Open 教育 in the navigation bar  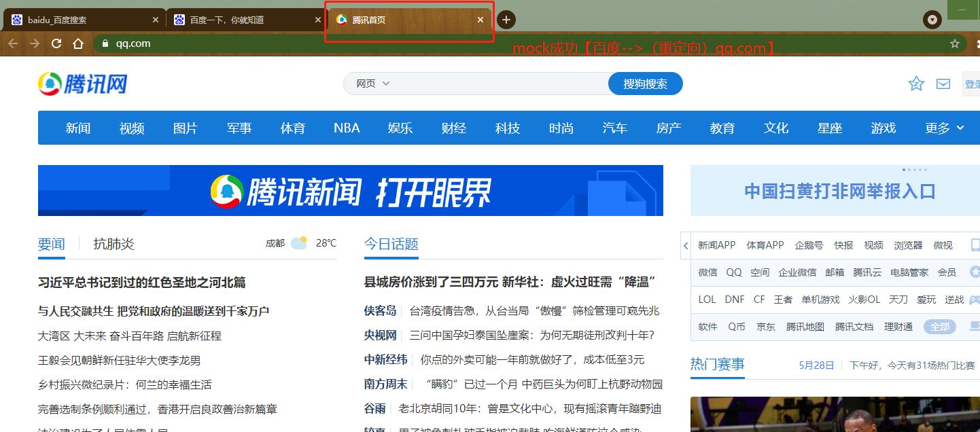(722, 128)
